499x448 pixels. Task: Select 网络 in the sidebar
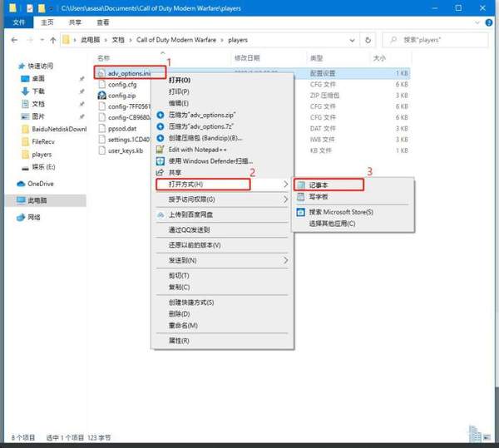click(x=28, y=218)
